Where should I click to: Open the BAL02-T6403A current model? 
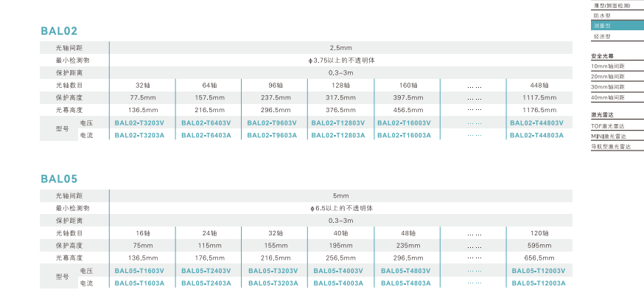coord(206,135)
